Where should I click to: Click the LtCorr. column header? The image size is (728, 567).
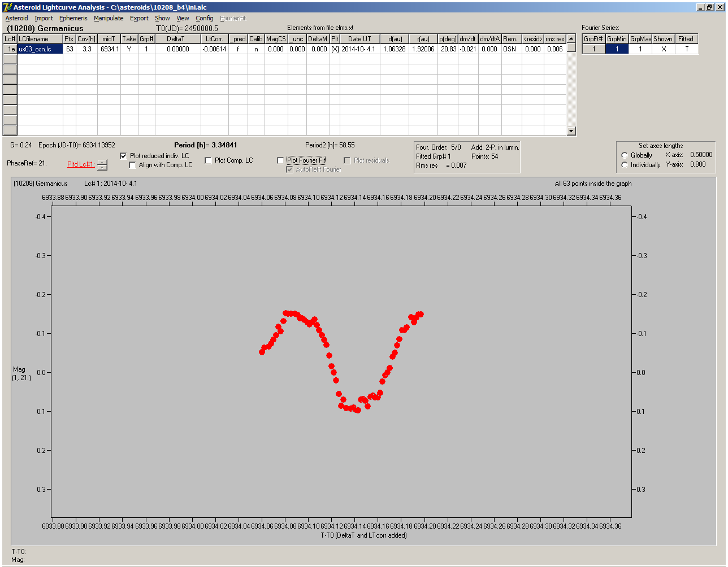click(x=215, y=39)
